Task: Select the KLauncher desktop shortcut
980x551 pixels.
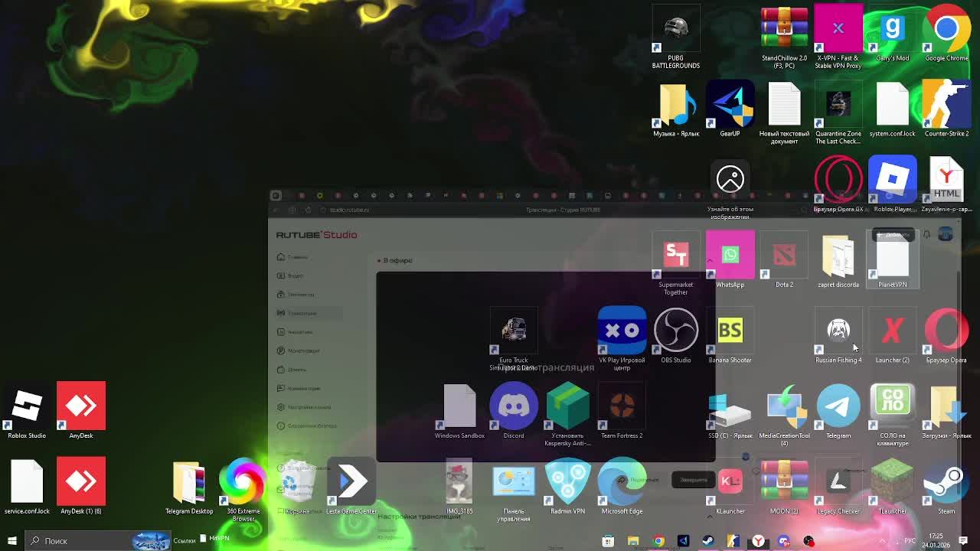Action: tap(730, 481)
